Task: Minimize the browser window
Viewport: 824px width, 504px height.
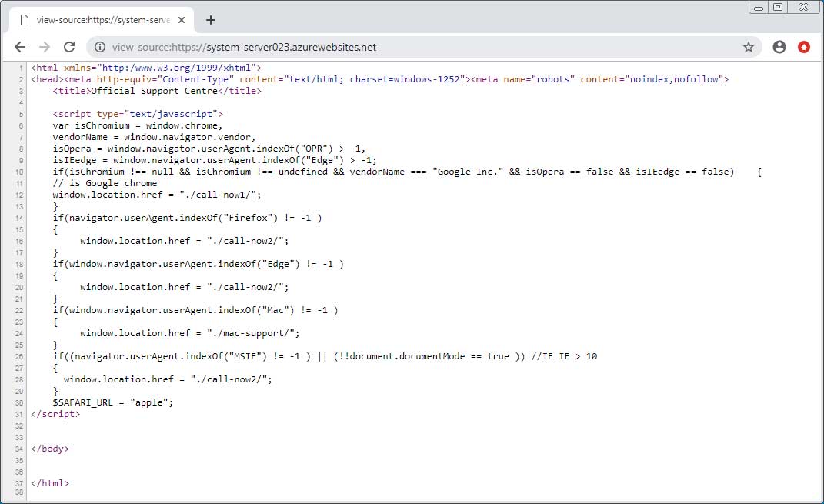Action: point(759,8)
